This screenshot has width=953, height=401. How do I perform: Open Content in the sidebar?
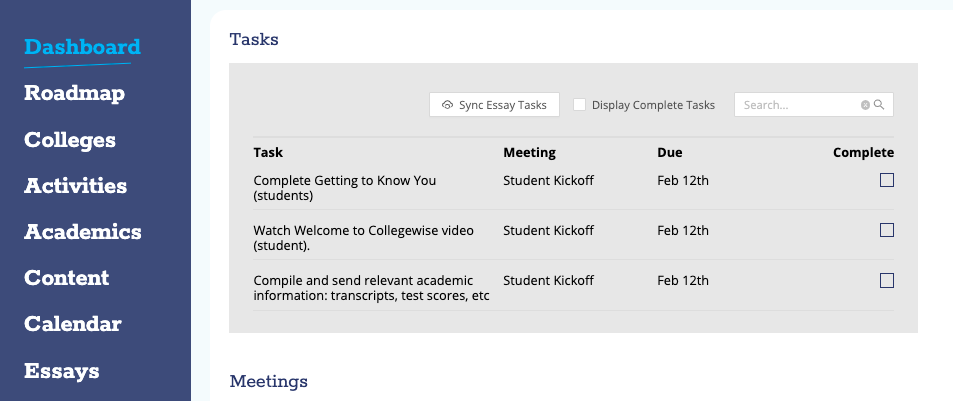(67, 278)
